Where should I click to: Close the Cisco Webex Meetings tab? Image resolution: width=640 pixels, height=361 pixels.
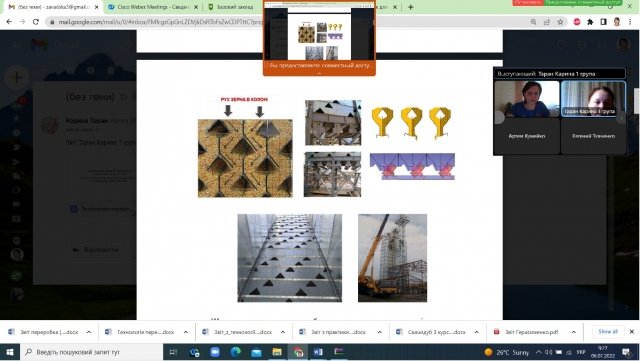196,7
